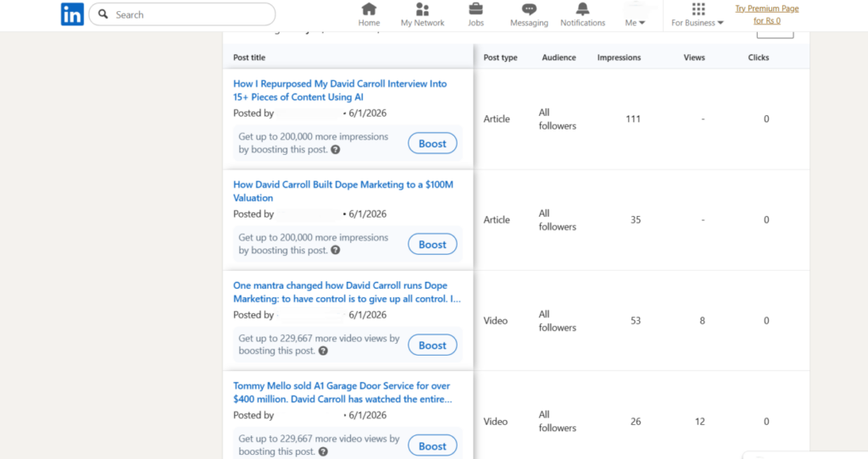This screenshot has width=868, height=459.
Task: Click 'Video' type in 'Tommy Mello' row
Action: 495,422
